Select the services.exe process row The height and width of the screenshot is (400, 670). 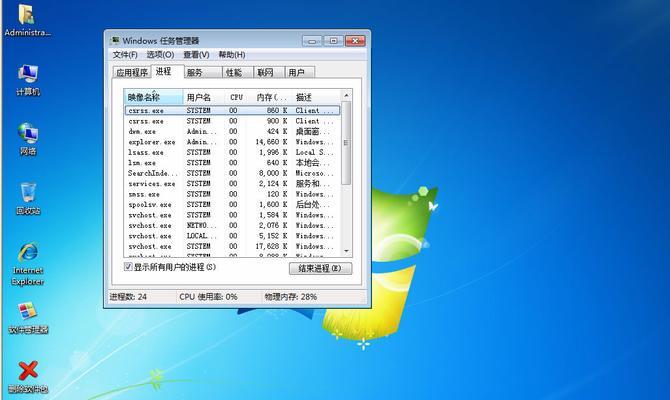point(232,183)
